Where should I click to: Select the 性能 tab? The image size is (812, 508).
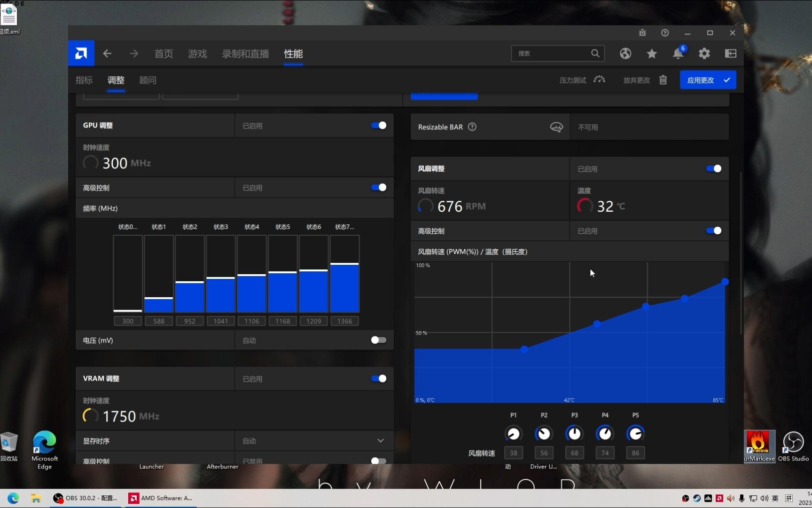[x=293, y=54]
